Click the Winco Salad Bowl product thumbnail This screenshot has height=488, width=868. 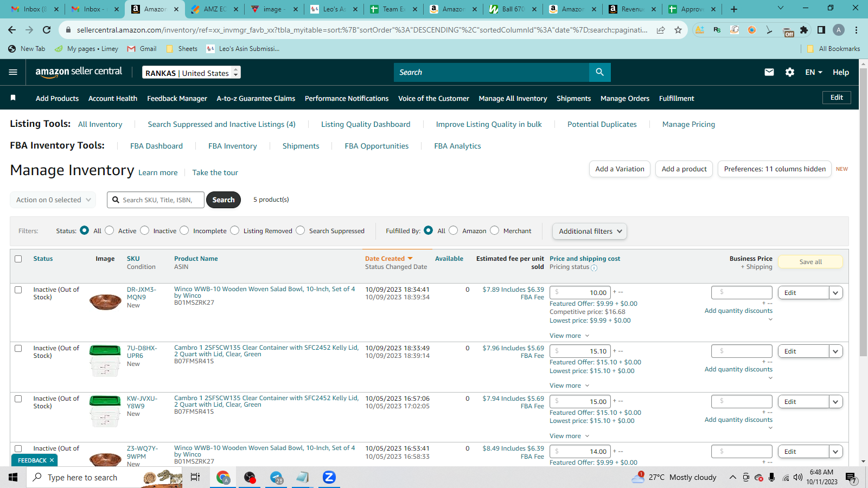[105, 301]
